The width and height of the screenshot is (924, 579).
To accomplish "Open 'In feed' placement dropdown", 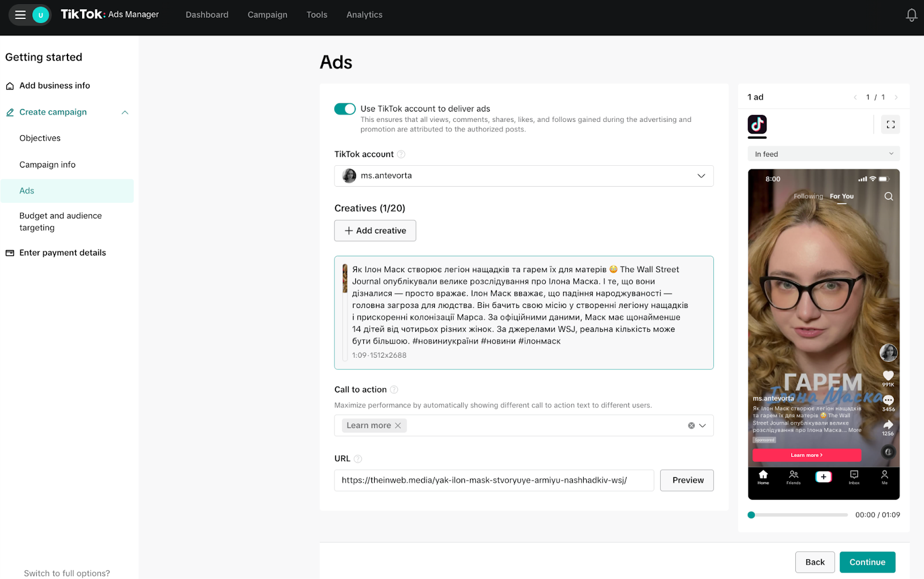I will 824,154.
